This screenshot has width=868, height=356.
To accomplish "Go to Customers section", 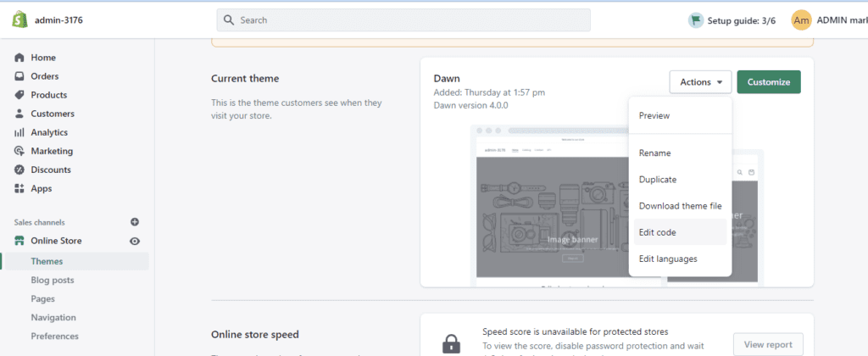I will (53, 114).
